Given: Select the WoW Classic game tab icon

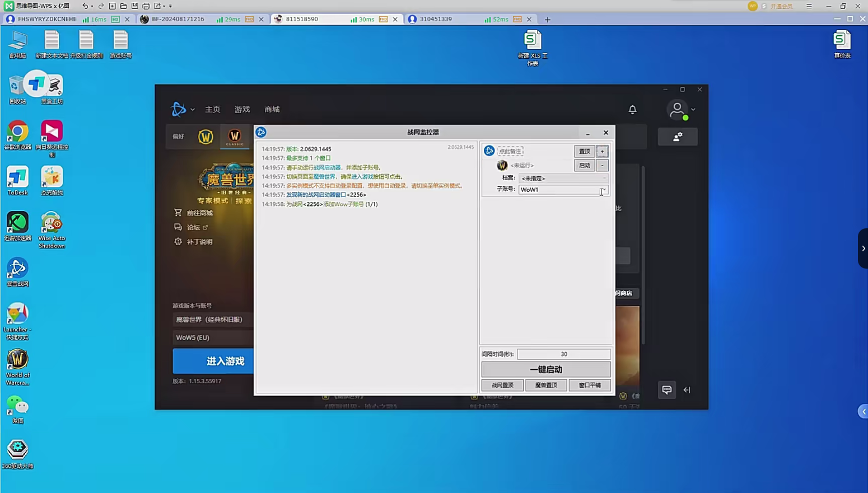Looking at the screenshot, I should click(x=235, y=137).
